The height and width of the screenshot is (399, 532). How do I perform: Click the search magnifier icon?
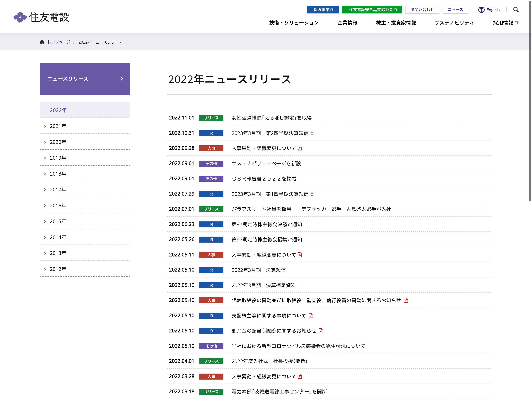(516, 10)
